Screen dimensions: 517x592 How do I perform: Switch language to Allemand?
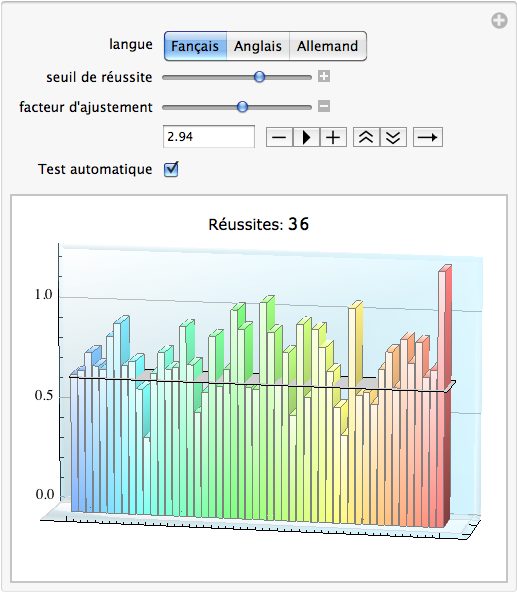click(327, 46)
